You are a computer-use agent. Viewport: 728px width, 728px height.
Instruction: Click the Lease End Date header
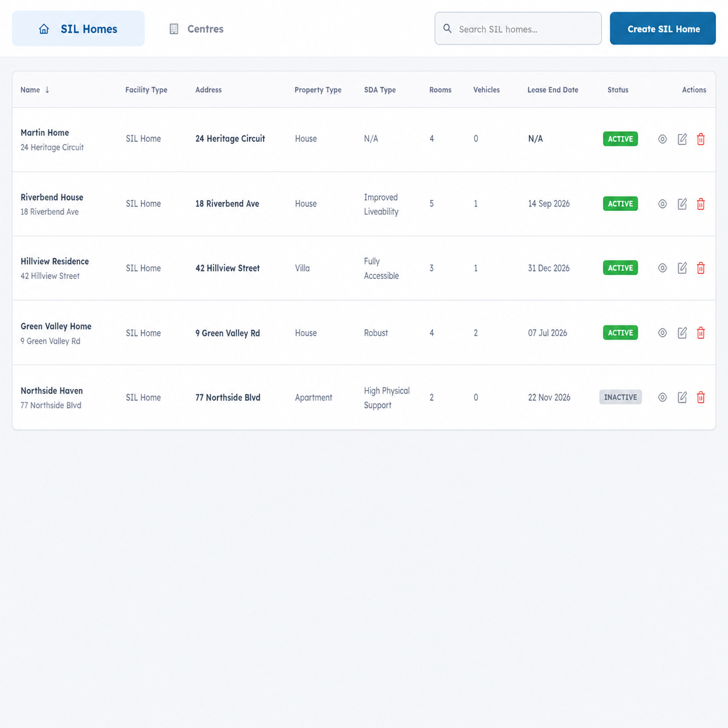pyautogui.click(x=553, y=90)
